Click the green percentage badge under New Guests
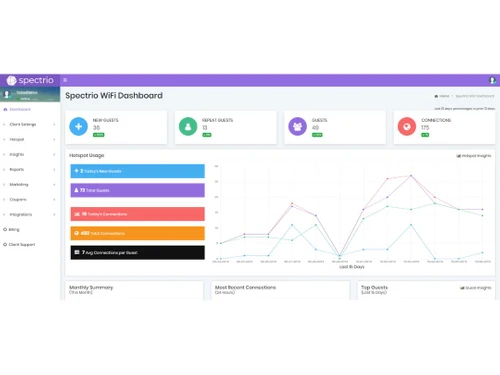The height and width of the screenshot is (375, 500). tap(98, 135)
